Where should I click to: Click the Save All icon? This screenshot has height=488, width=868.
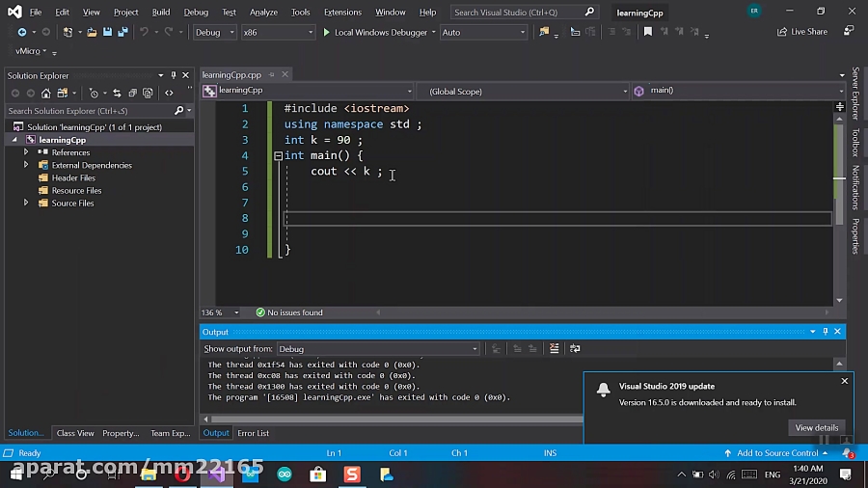(122, 32)
